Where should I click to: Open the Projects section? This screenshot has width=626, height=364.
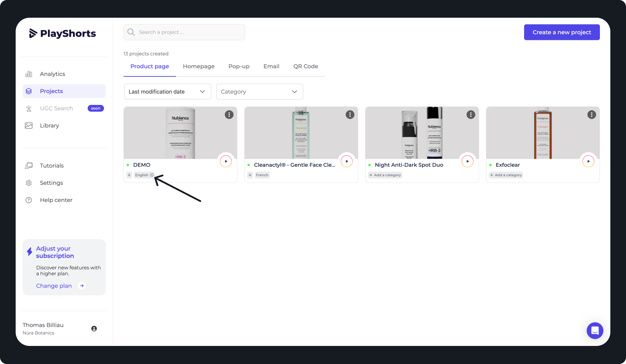(64, 91)
